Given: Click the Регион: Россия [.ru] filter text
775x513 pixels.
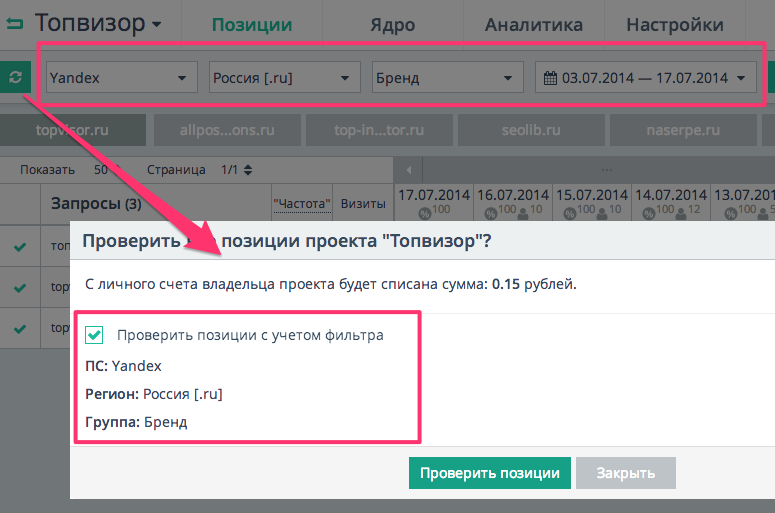Looking at the screenshot, I should pyautogui.click(x=154, y=394).
